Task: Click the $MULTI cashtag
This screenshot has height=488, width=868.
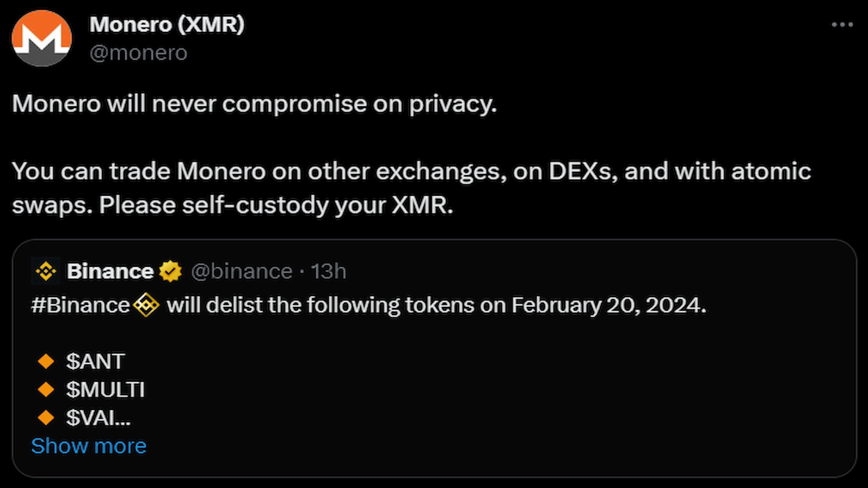Action: [x=105, y=389]
